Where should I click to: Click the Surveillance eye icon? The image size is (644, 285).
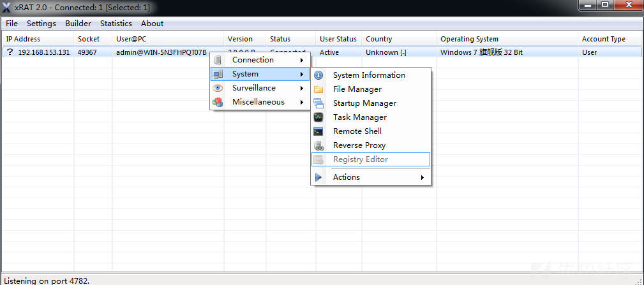click(x=218, y=88)
